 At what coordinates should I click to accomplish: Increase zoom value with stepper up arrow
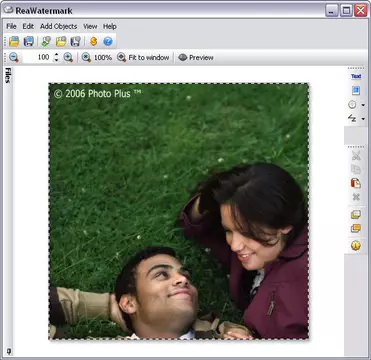[56, 55]
